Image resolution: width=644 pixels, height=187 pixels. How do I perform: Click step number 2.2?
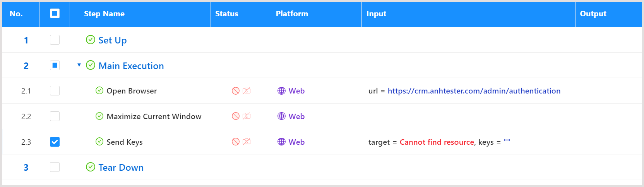click(26, 116)
